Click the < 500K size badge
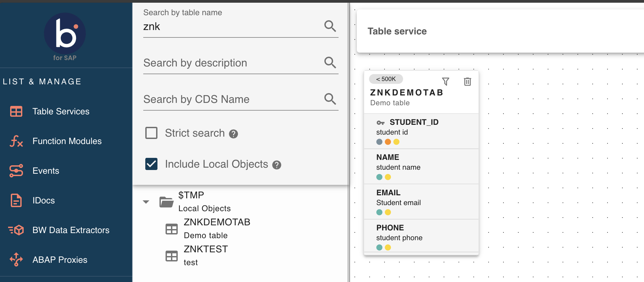 pos(386,79)
